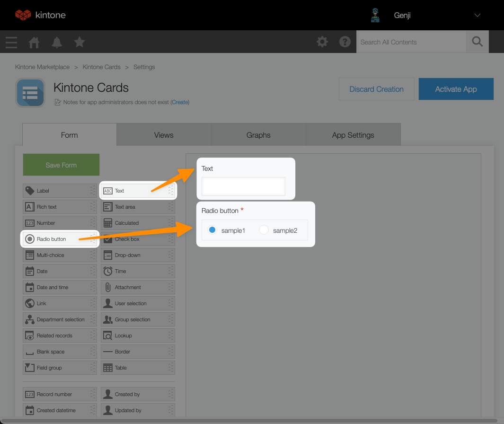The image size is (504, 424).
Task: Click the Radio button field label on form
Action: point(220,211)
